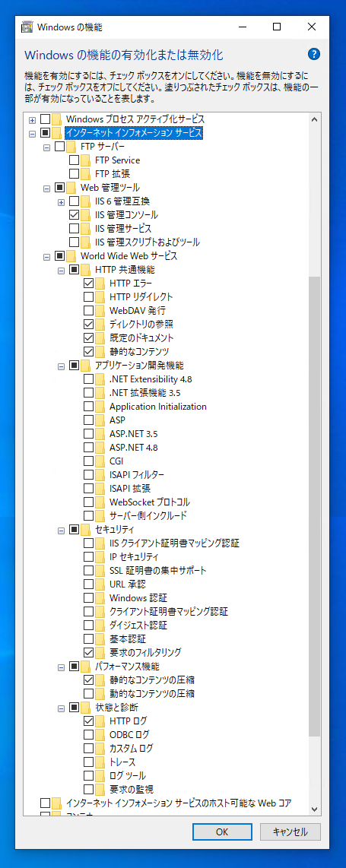
Task: Select SSL 証明書の集中サポート row text
Action: coord(157,570)
